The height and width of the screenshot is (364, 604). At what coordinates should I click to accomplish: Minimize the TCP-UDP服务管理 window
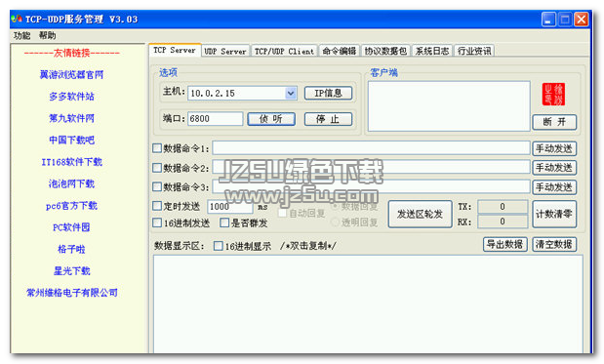548,20
